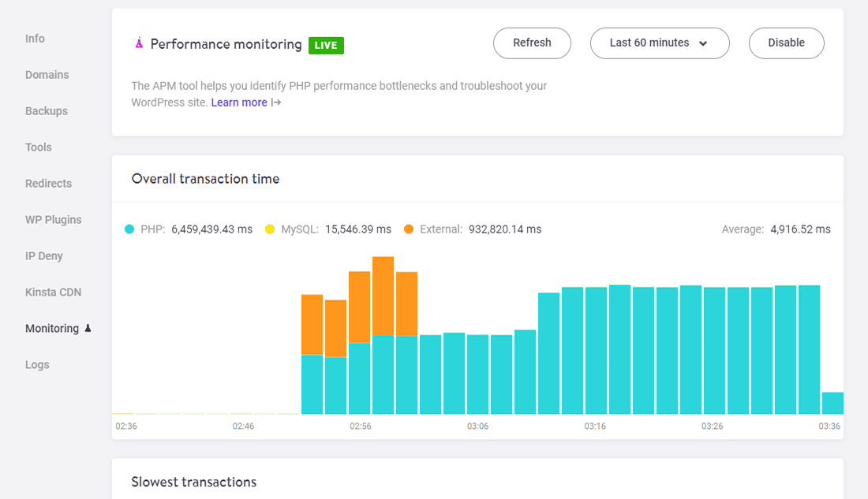Disable the APM tool
Viewport: 868px width, 499px height.
(x=786, y=43)
